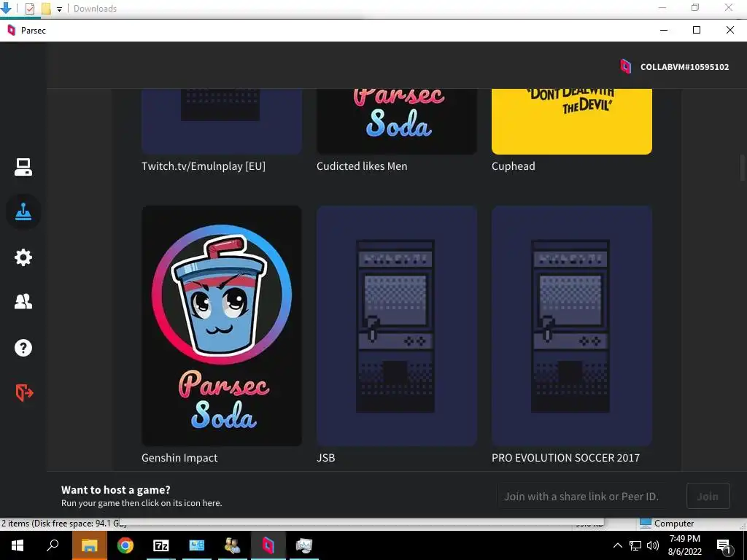The width and height of the screenshot is (747, 560).
Task: Show hidden system tray icons
Action: 617,545
